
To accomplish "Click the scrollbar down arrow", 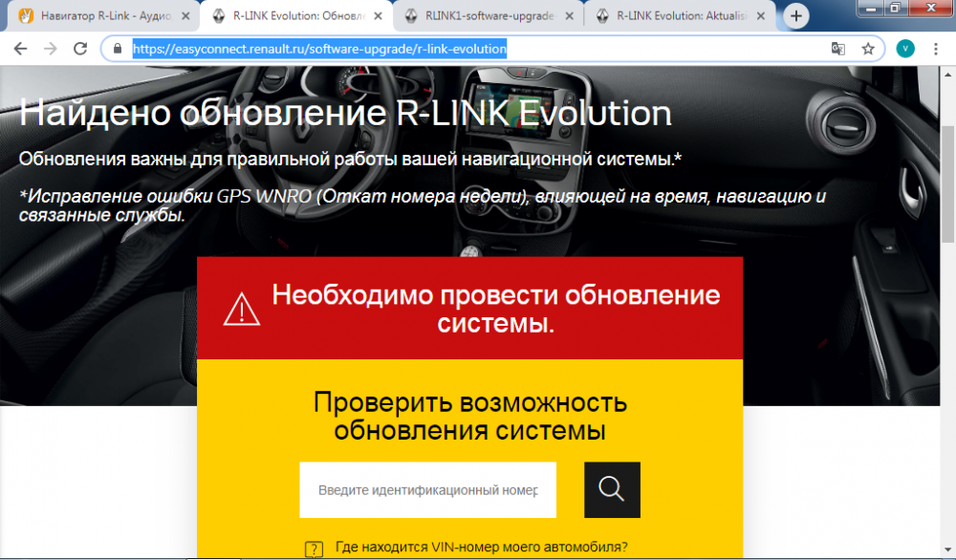I will 948,549.
